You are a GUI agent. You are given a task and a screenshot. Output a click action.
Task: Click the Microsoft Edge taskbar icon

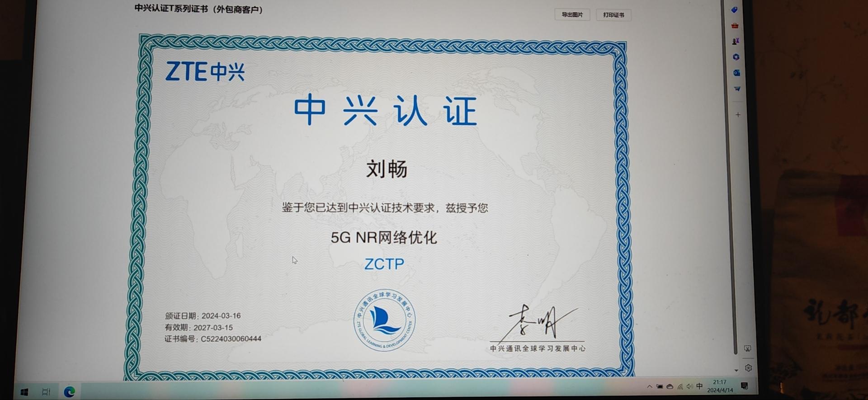69,392
